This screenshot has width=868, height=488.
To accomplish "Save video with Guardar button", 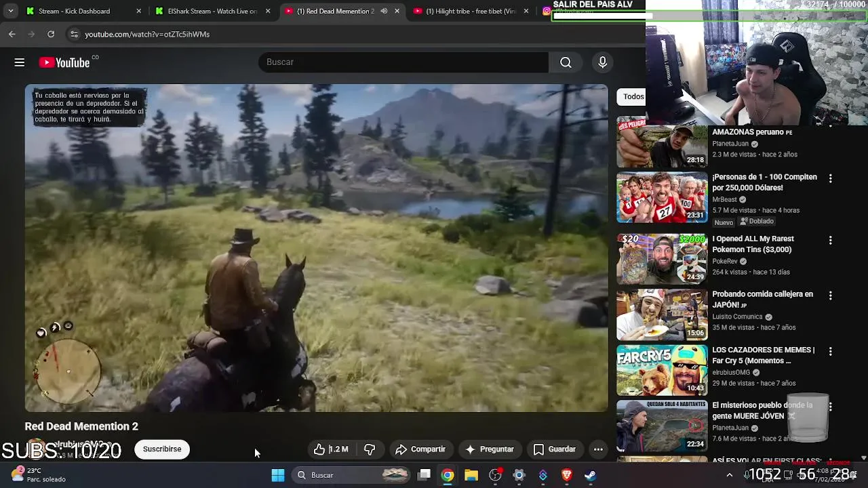I will (555, 449).
